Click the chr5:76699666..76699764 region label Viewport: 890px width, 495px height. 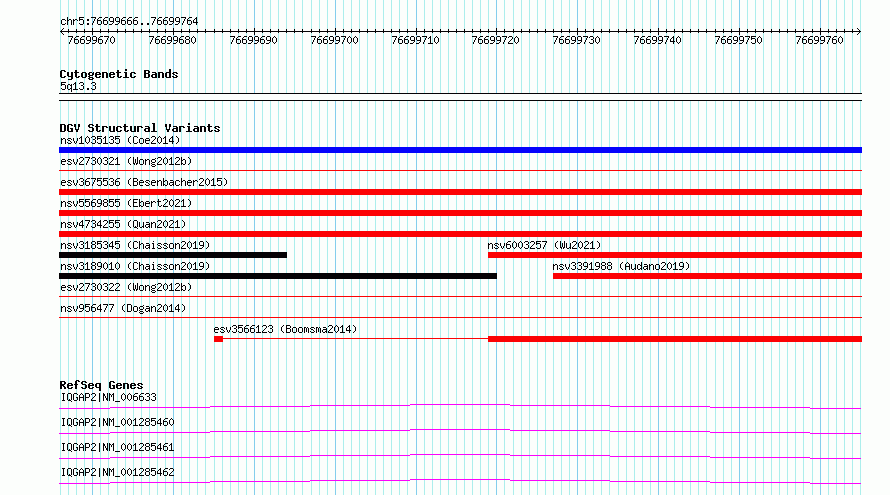[x=129, y=22]
